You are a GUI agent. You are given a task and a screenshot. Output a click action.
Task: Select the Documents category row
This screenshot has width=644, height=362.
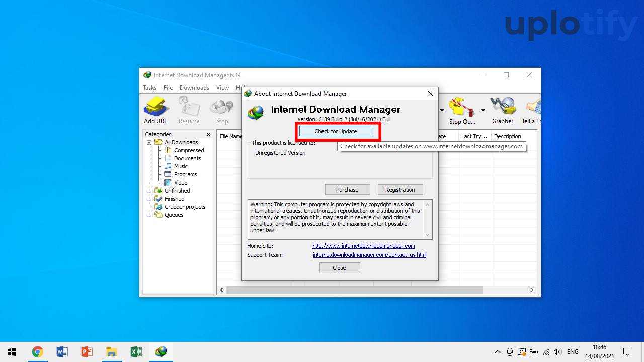tap(183, 158)
